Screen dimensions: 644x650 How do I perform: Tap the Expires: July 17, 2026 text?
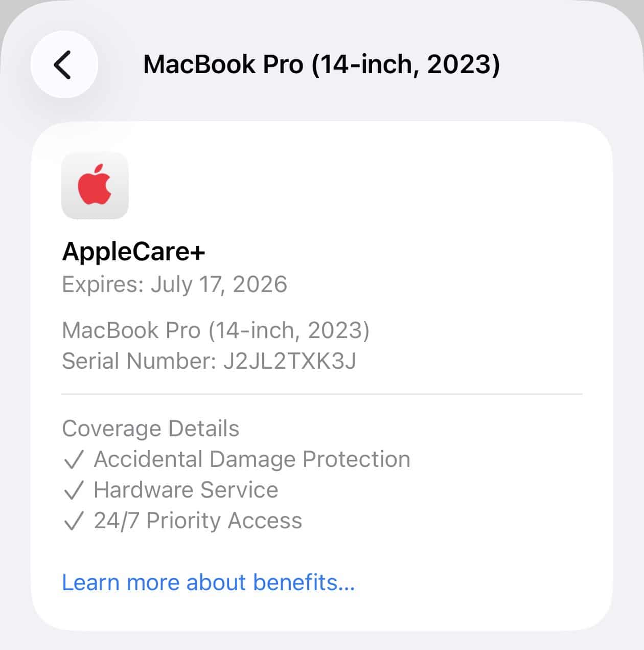point(174,284)
